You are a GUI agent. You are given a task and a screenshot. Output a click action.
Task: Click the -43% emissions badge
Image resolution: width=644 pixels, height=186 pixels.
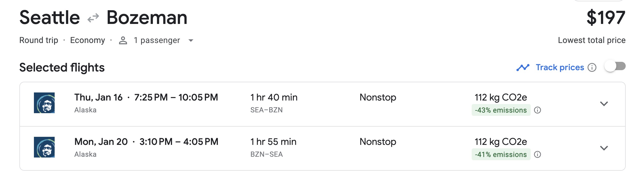tap(501, 110)
